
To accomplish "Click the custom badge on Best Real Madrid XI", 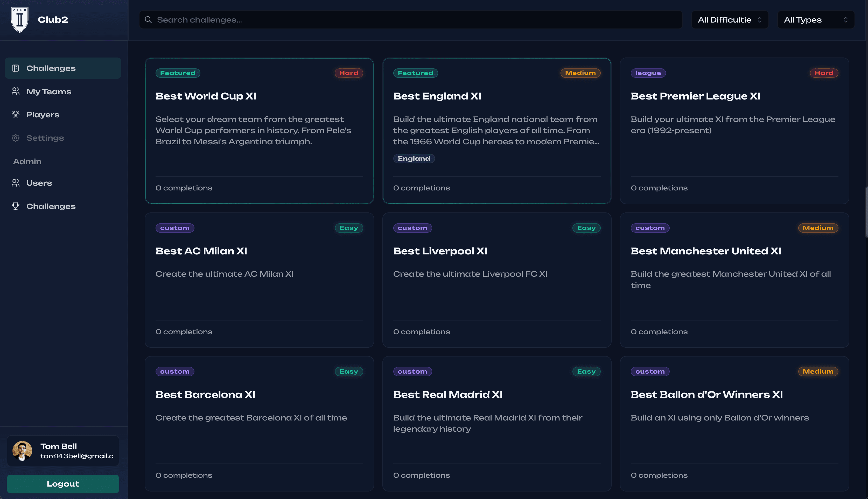I will (x=412, y=372).
